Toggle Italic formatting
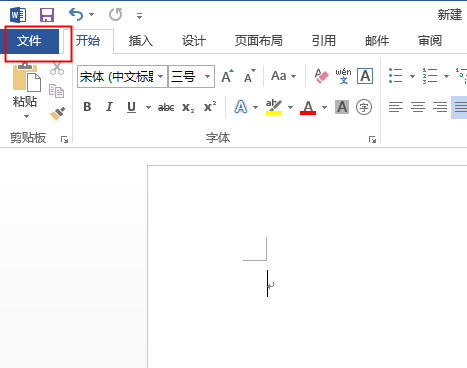 (x=109, y=107)
